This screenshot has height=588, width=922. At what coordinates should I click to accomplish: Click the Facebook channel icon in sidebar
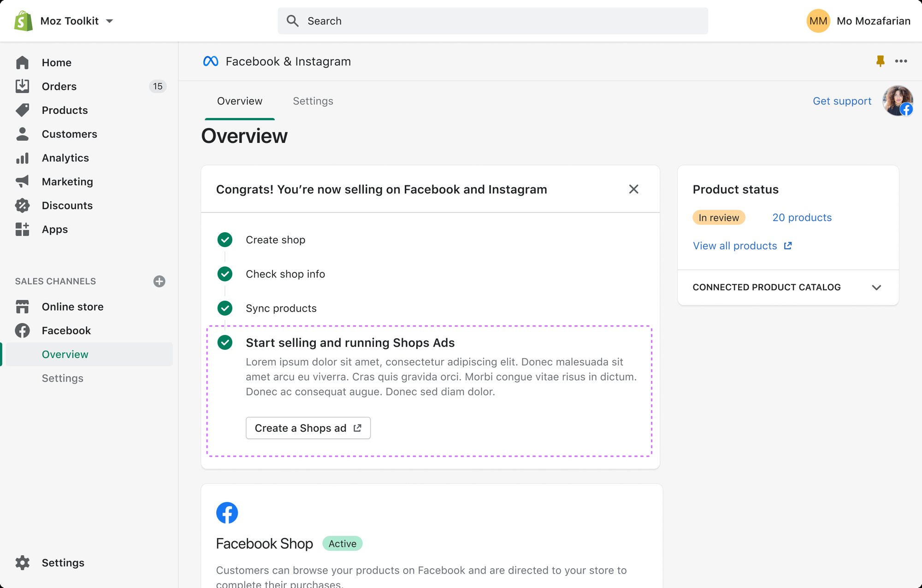(x=22, y=330)
